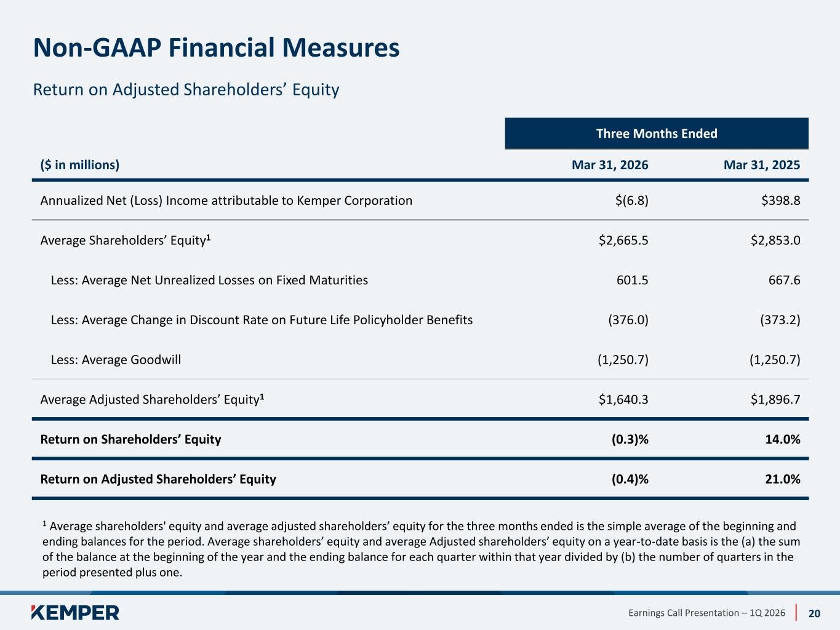This screenshot has width=840, height=630.
Task: Click the Average Shareholders' Equity row label
Action: 126,240
